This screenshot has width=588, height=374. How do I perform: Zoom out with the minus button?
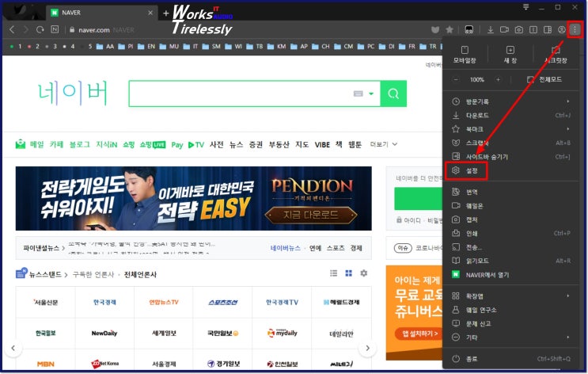pyautogui.click(x=456, y=79)
